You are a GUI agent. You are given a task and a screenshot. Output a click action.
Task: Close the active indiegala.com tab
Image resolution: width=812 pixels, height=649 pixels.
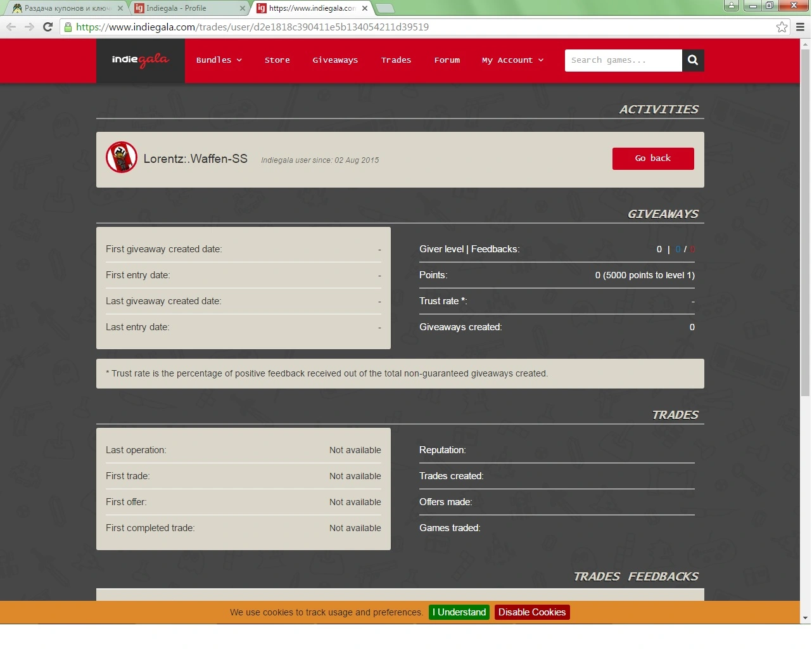364,8
